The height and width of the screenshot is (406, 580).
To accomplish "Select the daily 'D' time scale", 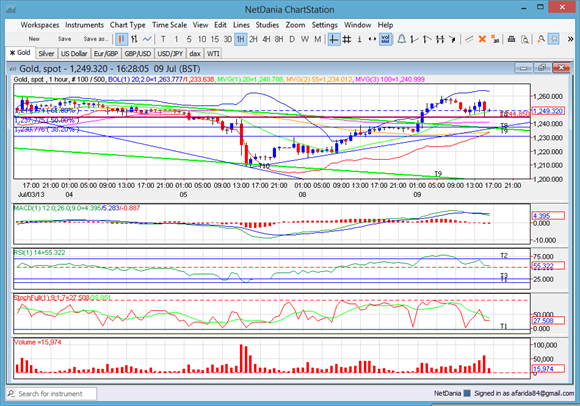I will pyautogui.click(x=292, y=39).
